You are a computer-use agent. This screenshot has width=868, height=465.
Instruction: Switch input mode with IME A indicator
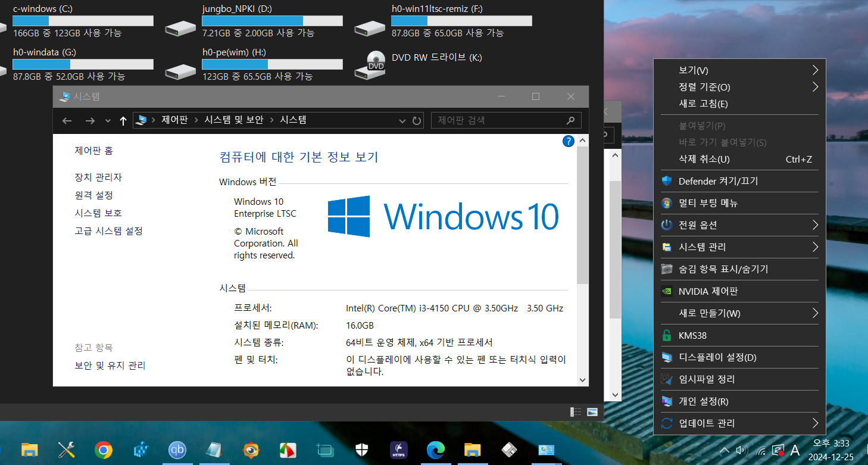[795, 450]
